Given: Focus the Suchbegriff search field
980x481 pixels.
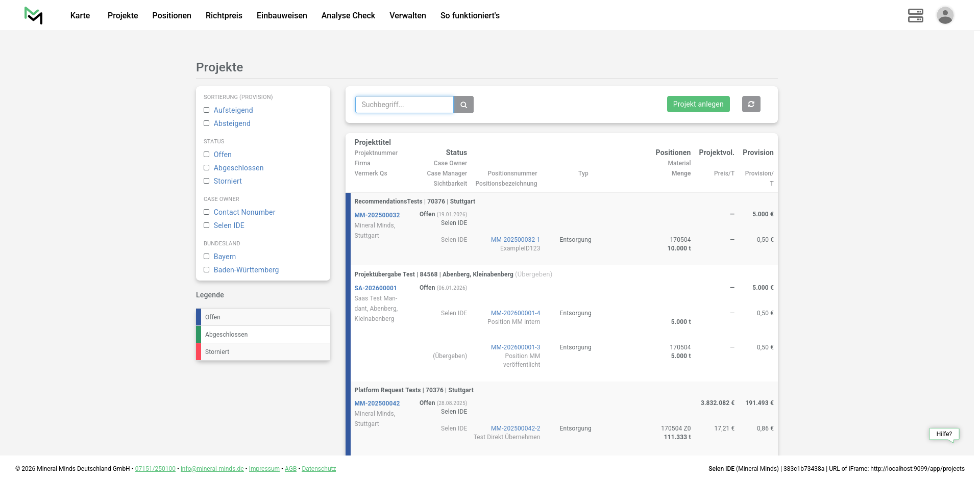Looking at the screenshot, I should pyautogui.click(x=404, y=105).
